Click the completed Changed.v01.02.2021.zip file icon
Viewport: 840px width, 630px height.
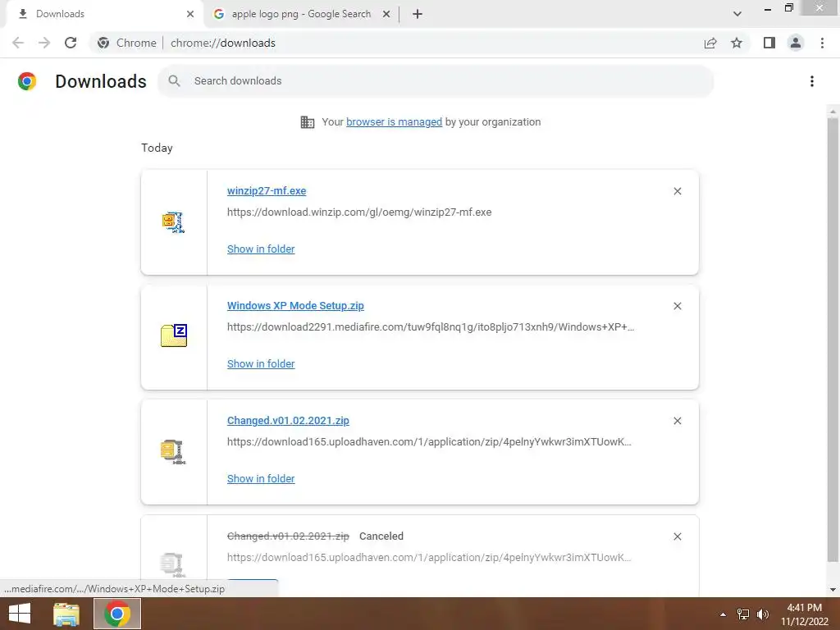(x=174, y=452)
